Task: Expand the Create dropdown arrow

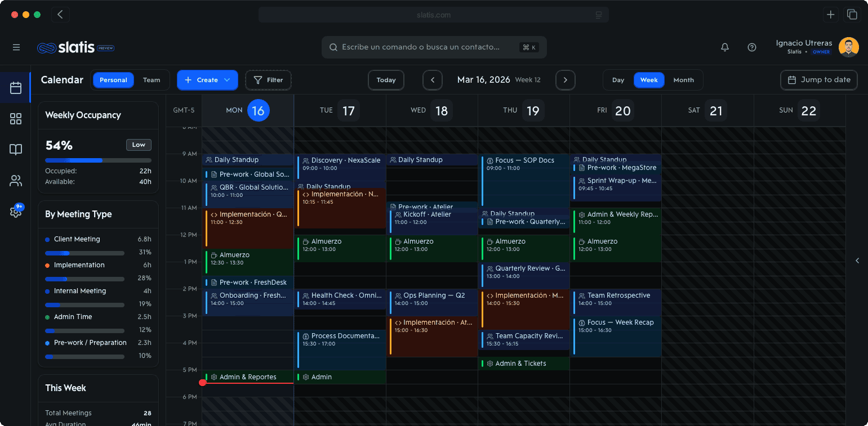Action: [x=226, y=80]
